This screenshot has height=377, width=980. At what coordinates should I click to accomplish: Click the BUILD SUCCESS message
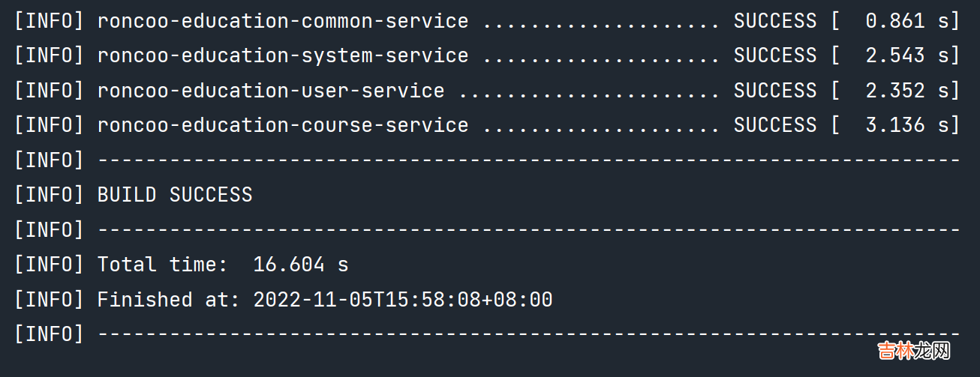coord(175,195)
